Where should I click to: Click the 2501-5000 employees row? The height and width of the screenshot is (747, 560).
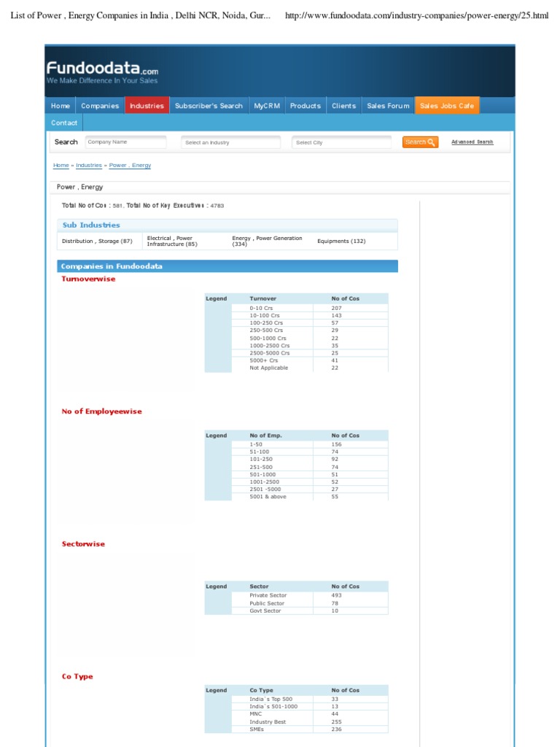coord(309,489)
